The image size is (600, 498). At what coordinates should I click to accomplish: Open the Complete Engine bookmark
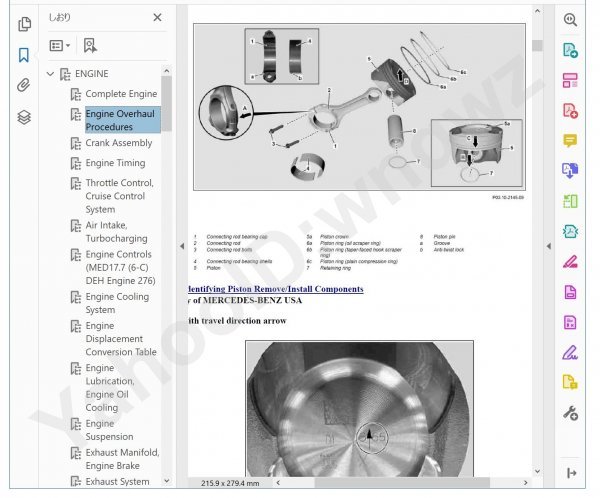[121, 94]
